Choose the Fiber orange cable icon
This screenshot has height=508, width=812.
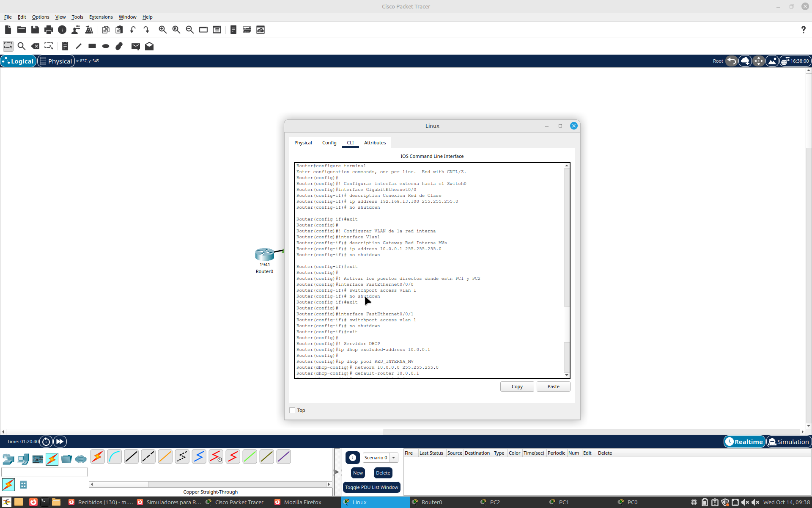165,457
